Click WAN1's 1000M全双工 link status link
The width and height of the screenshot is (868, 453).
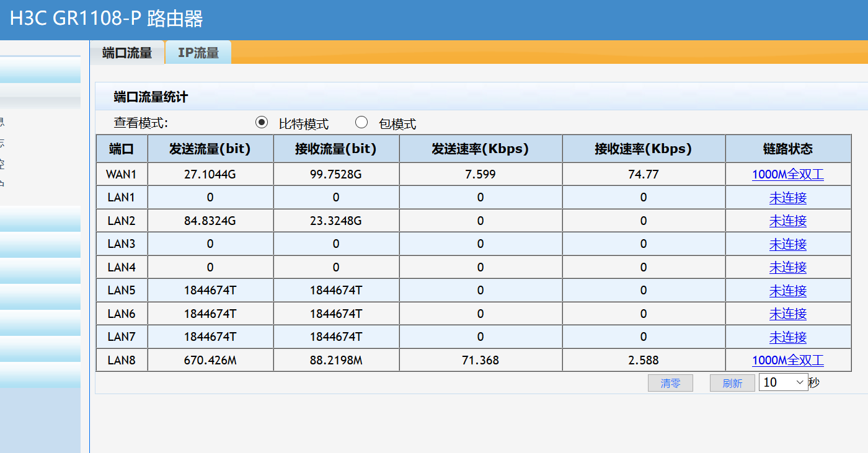(787, 174)
